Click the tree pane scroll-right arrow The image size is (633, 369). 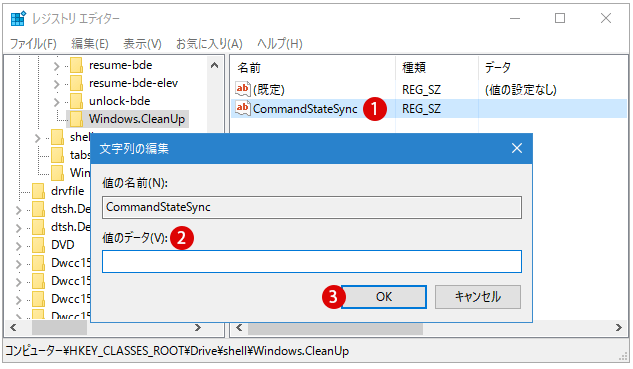198,327
